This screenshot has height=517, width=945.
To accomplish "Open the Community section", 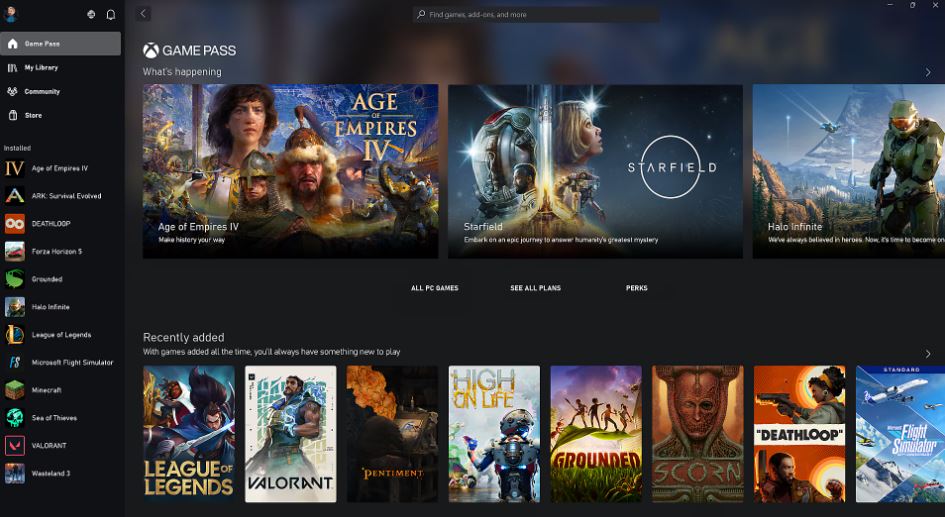I will point(60,92).
